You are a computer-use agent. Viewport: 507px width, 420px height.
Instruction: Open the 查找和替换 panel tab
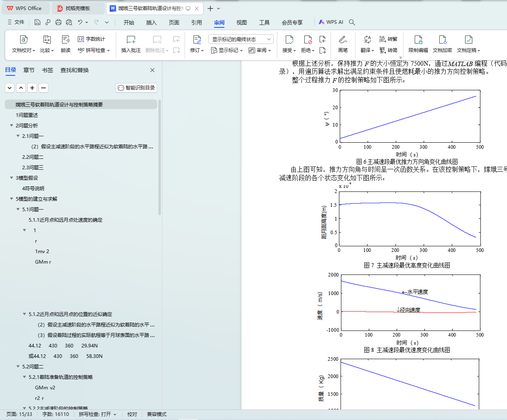(x=75, y=70)
